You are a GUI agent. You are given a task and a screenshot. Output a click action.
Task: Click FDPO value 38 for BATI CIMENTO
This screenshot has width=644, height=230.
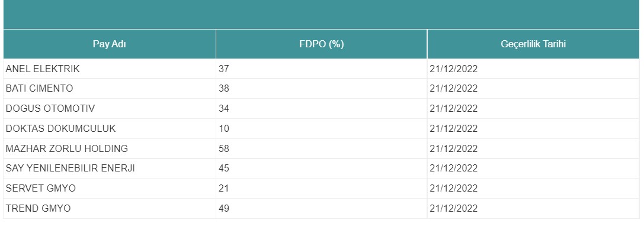224,89
